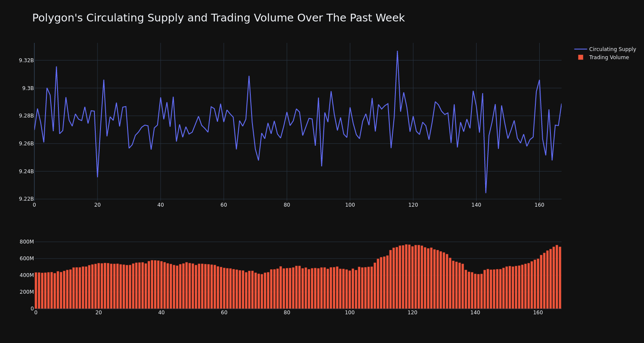644x343 pixels.
Task: Click the 200M volume axis label
Action: click(x=27, y=292)
